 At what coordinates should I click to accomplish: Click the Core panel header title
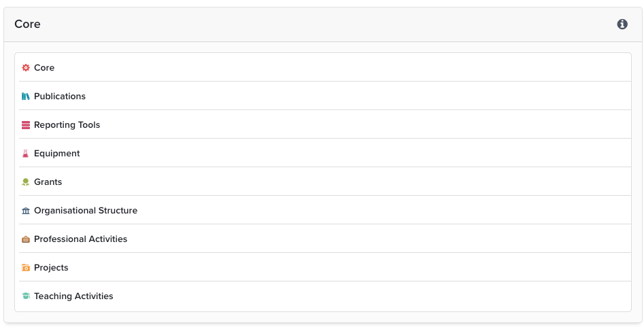(x=27, y=24)
